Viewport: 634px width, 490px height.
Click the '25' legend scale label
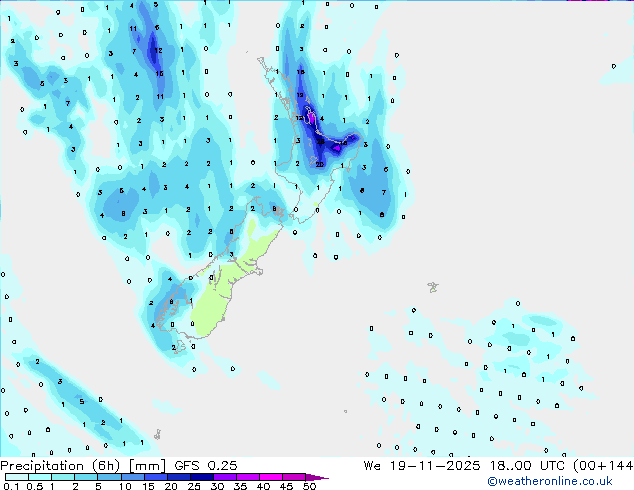coord(194,486)
